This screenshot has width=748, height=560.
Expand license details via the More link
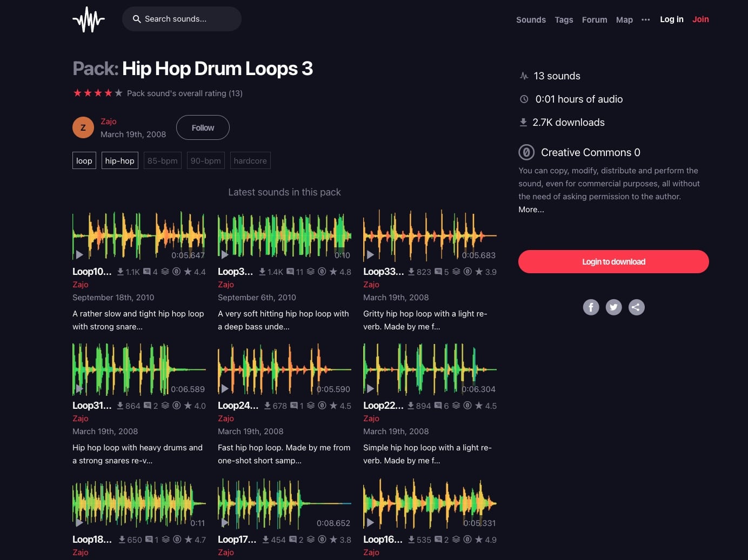(531, 210)
